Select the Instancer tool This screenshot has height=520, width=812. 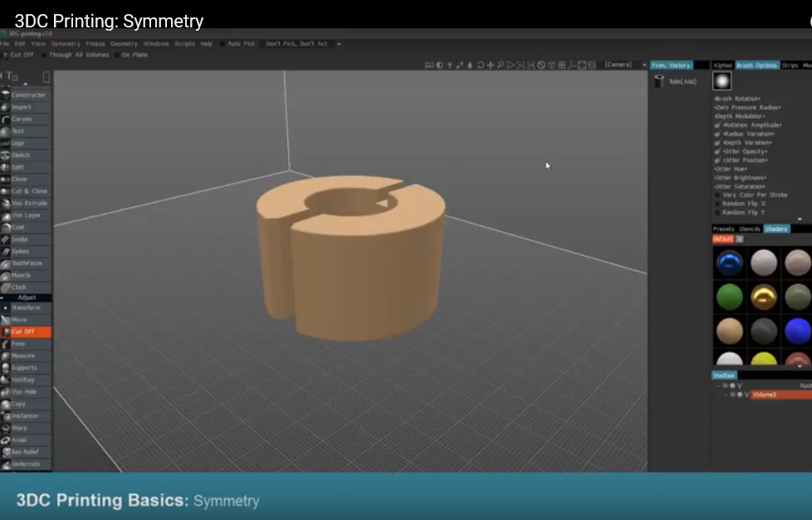(x=26, y=416)
